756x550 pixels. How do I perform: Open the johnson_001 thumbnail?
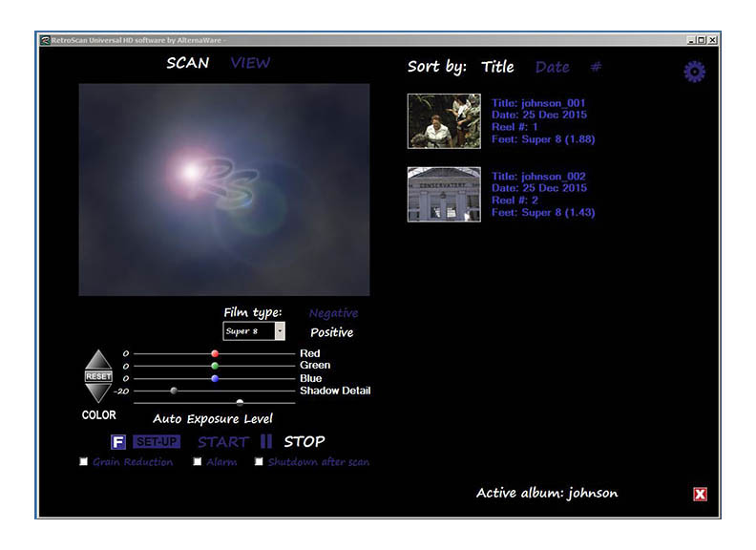[444, 121]
